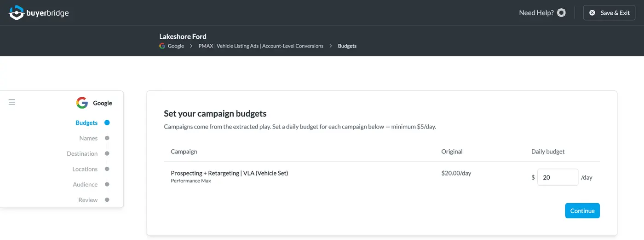Click the Prospecting + Retargeting campaign name
This screenshot has height=240, width=644.
(x=230, y=173)
